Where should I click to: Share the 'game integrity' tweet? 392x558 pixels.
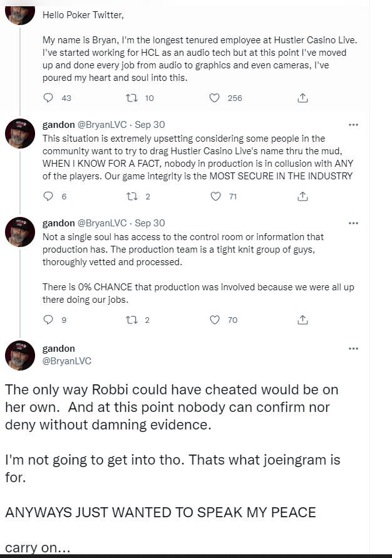point(302,196)
